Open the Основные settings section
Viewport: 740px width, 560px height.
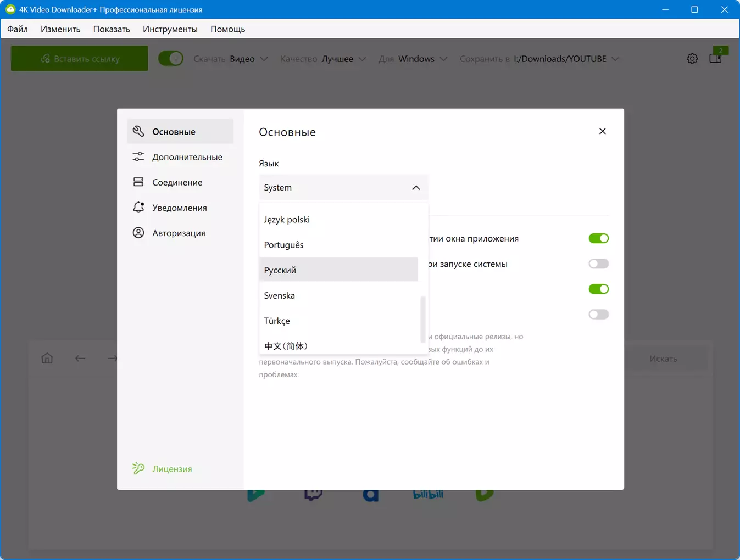pos(180,132)
